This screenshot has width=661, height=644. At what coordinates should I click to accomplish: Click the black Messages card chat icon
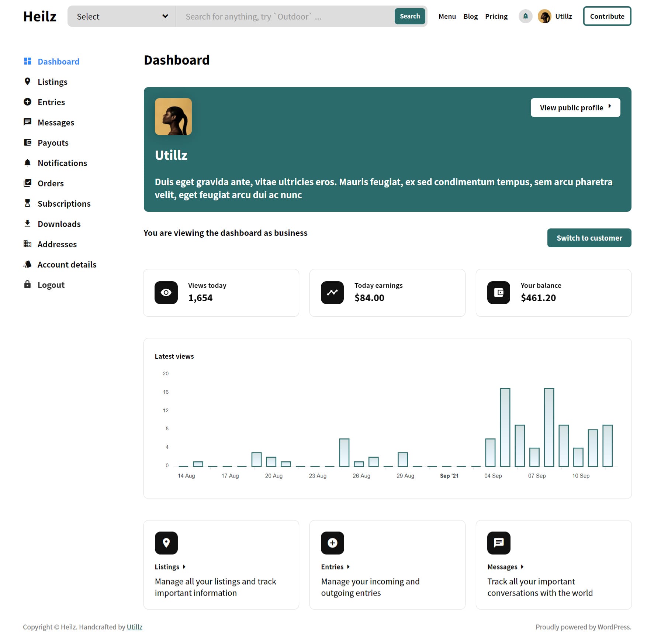pos(499,543)
